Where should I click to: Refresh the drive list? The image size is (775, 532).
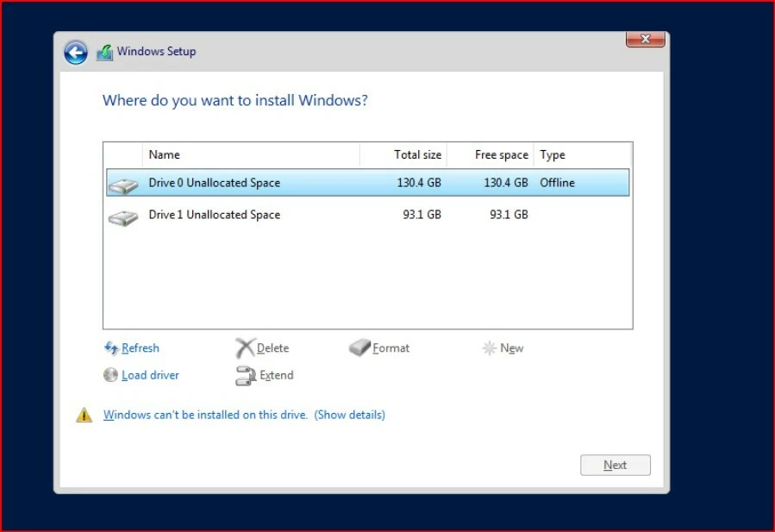pyautogui.click(x=141, y=348)
